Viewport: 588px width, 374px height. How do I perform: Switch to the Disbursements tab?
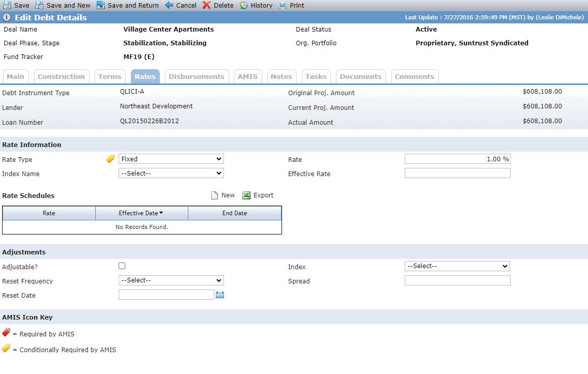(x=197, y=76)
